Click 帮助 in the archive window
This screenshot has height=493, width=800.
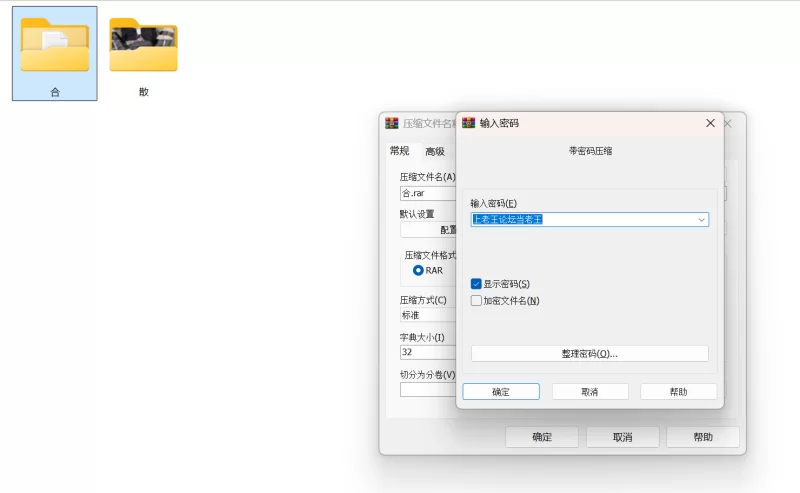click(703, 437)
